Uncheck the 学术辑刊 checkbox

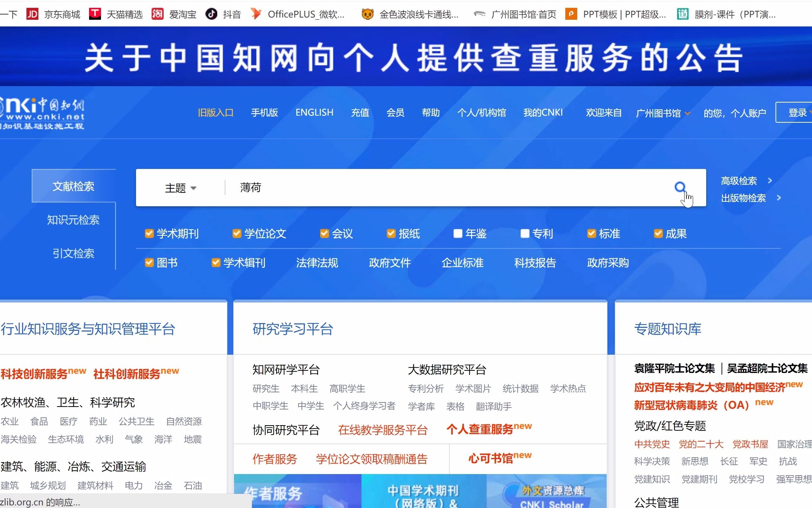pos(216,263)
